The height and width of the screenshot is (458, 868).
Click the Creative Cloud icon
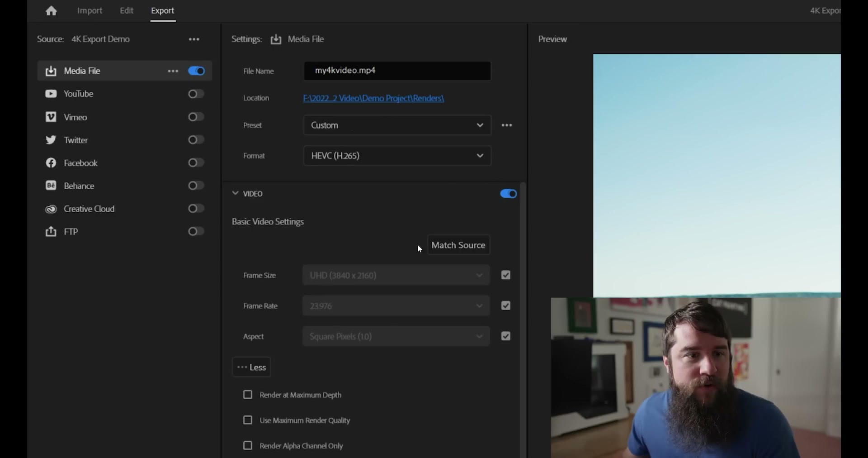coord(51,209)
